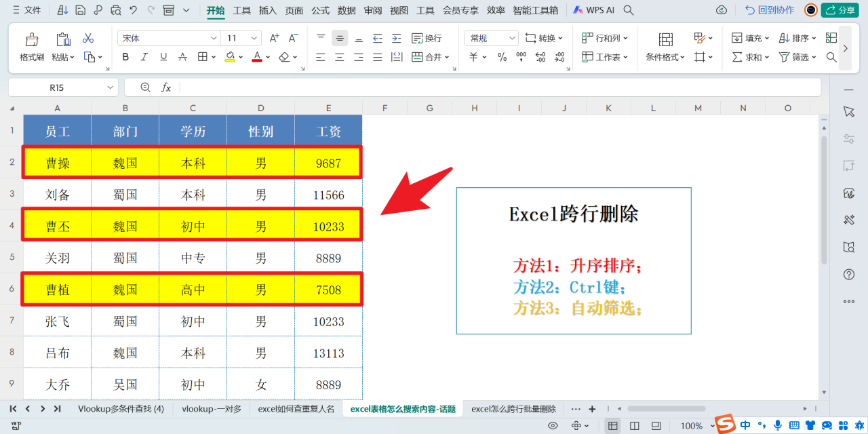Open the 会员专享 member tab

click(460, 10)
